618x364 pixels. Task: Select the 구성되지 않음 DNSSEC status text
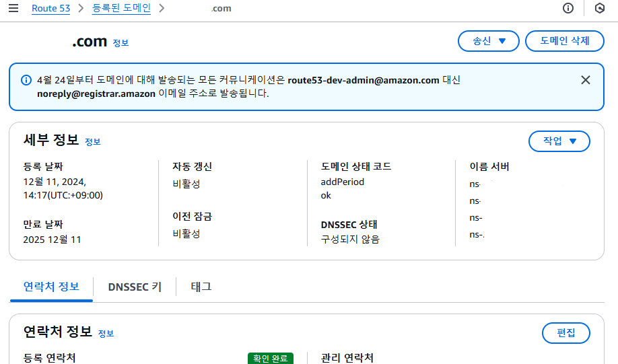pos(350,239)
